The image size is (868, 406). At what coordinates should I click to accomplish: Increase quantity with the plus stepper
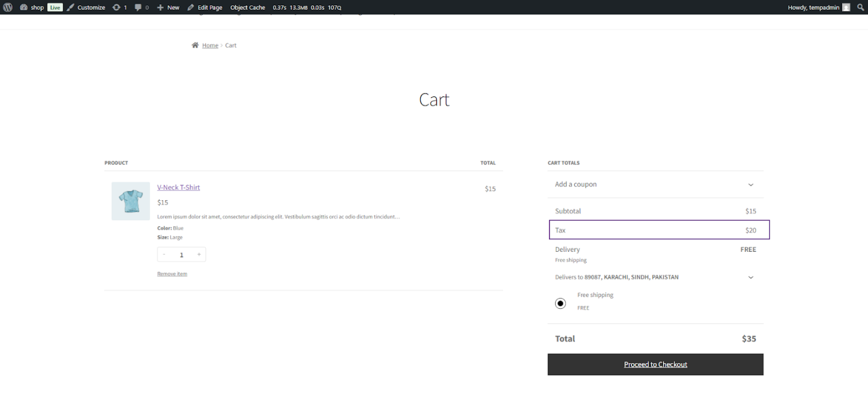pos(198,254)
